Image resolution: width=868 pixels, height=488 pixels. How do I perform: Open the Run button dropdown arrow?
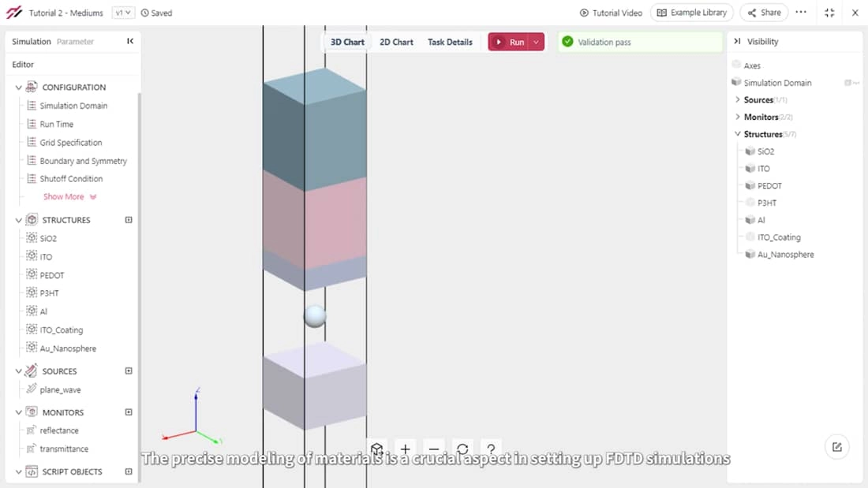pos(537,42)
